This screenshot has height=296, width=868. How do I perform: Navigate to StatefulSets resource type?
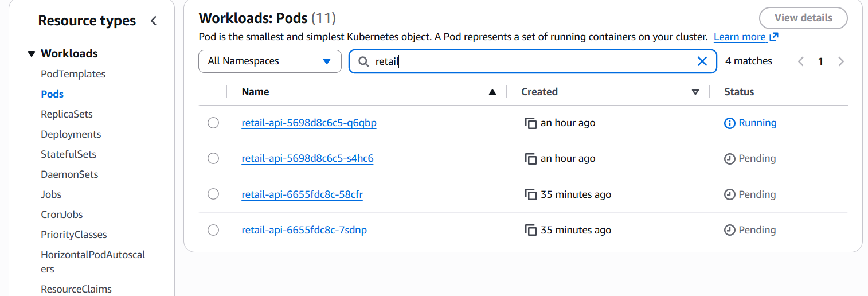click(x=68, y=154)
